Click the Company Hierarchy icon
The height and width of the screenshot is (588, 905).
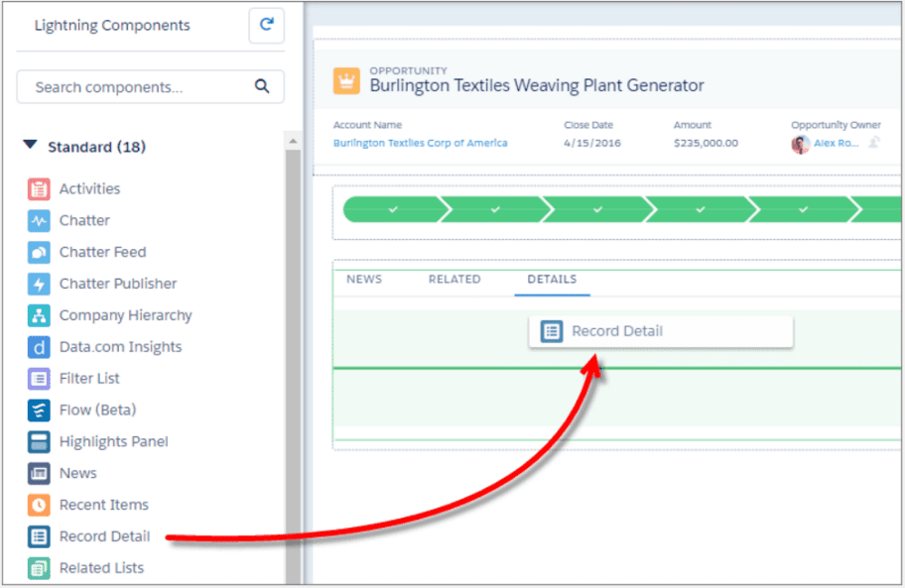point(39,316)
